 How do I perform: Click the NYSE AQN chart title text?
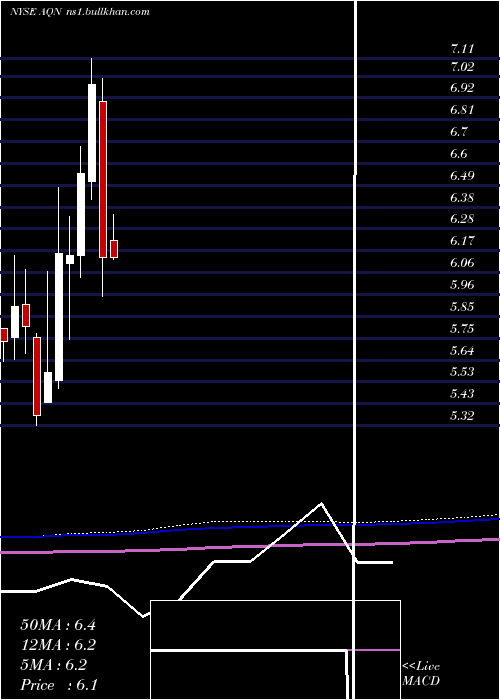79,12
